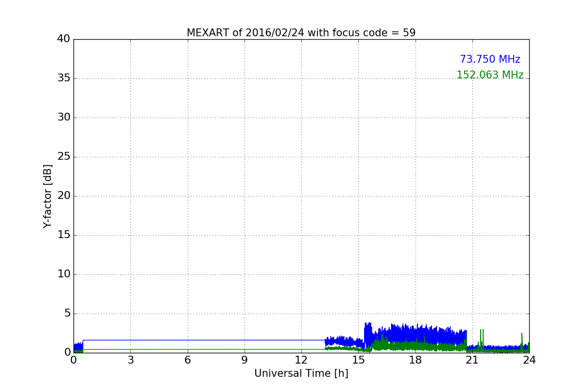
Task: Click the y-axis tick label 5
Action: coord(67,314)
